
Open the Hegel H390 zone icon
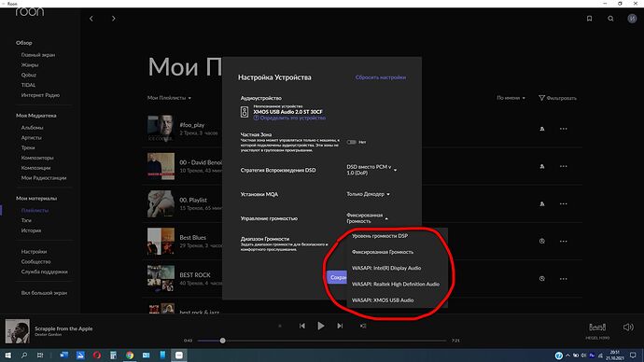597,327
